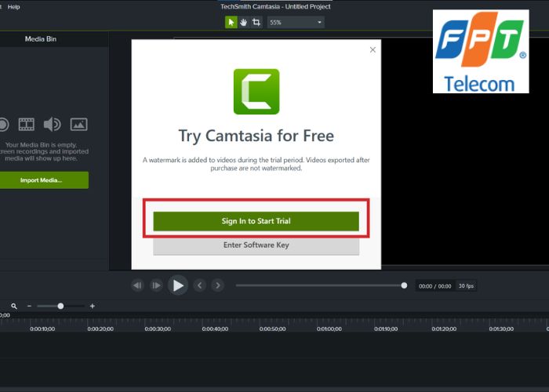
Task: Click the timeline zoom slider handle
Action: click(x=60, y=306)
